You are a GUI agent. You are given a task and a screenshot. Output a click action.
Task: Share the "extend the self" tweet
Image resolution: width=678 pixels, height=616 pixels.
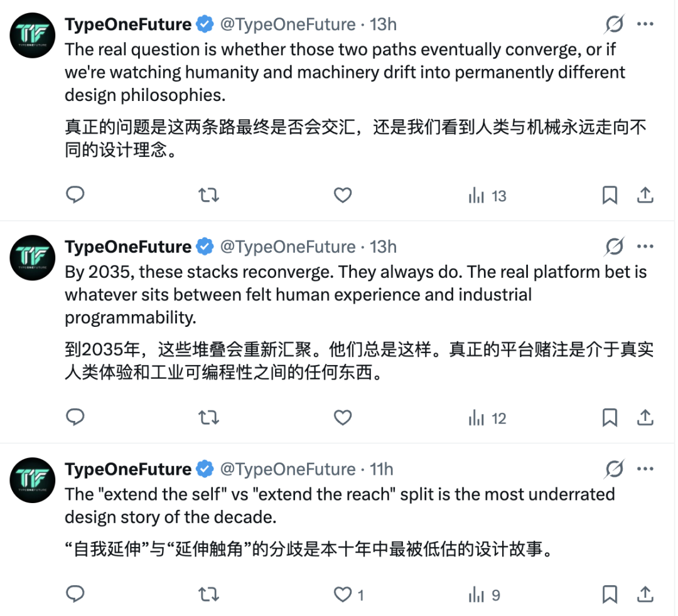tap(645, 594)
